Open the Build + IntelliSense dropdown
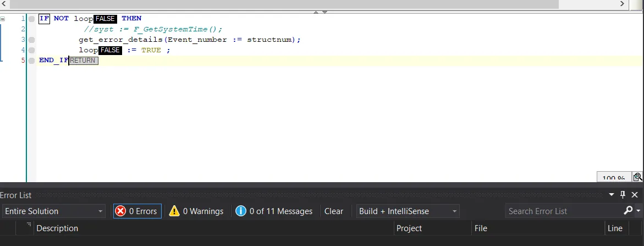644x246 pixels. (x=408, y=211)
